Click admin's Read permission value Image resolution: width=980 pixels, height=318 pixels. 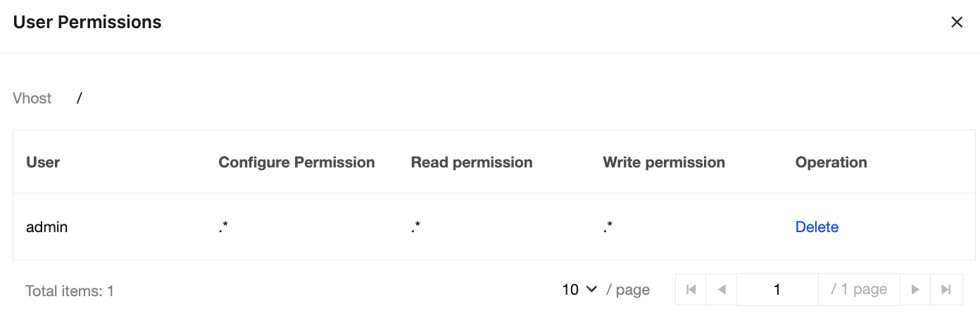(416, 227)
